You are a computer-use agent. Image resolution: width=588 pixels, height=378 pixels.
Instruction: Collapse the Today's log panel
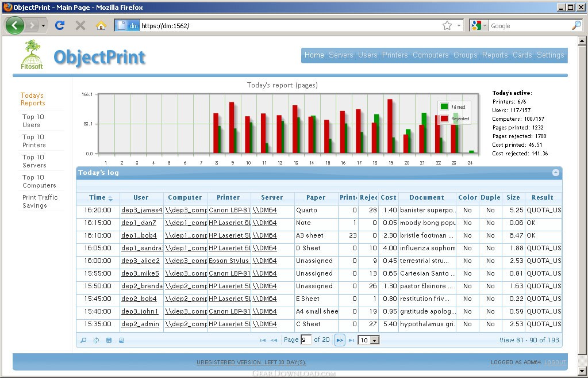point(556,173)
